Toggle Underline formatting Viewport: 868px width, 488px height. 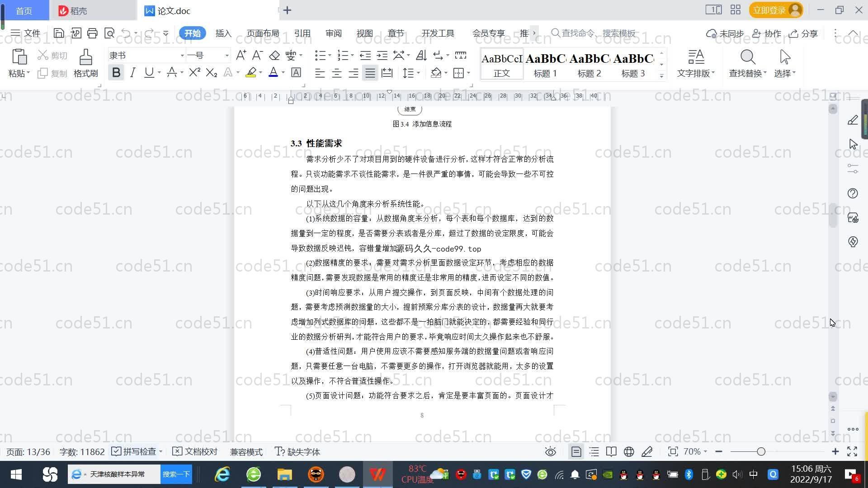point(149,72)
